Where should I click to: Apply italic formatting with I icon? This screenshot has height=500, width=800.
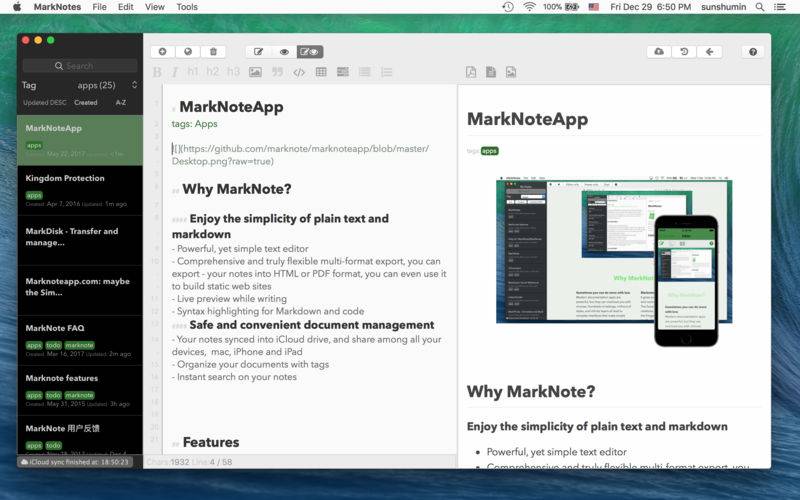(174, 72)
